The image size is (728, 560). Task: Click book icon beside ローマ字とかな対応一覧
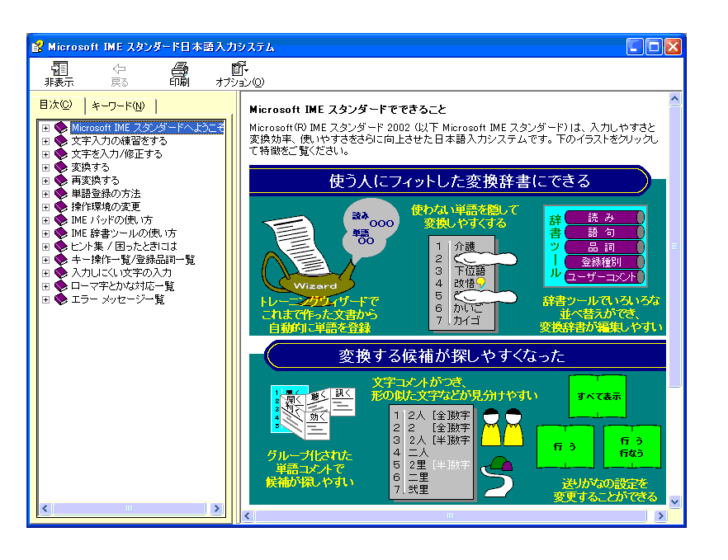tap(61, 286)
